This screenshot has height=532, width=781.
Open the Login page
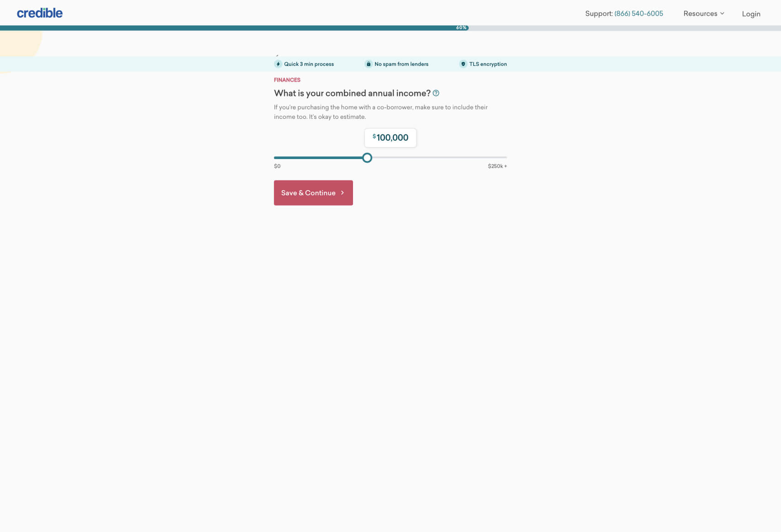pos(751,14)
